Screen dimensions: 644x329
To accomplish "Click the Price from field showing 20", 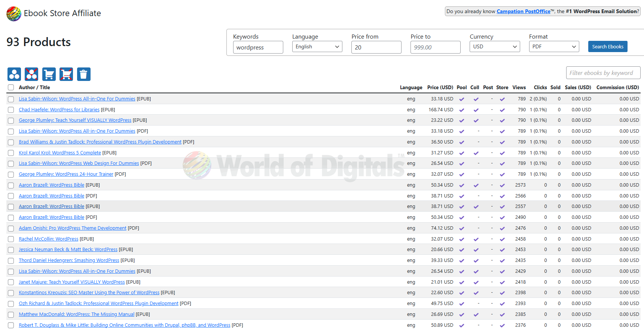I will (376, 47).
